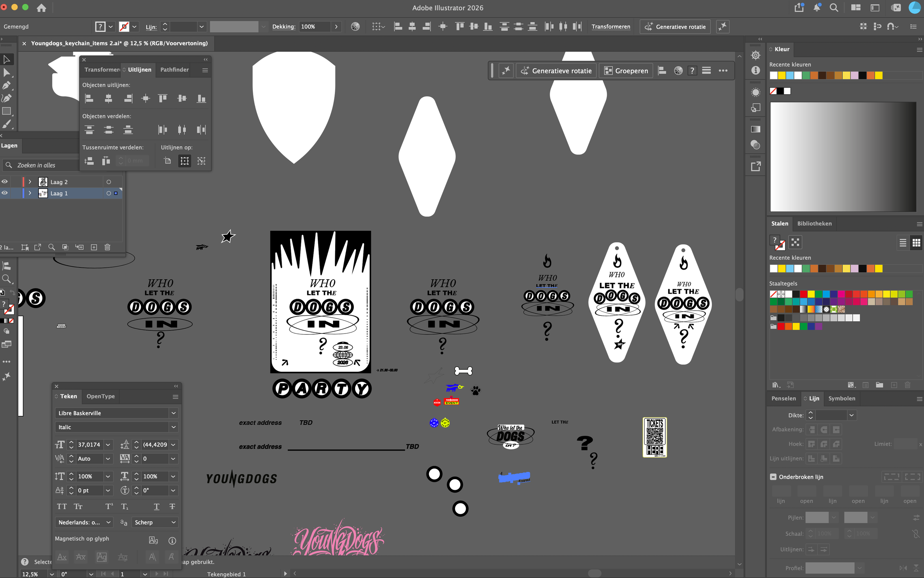Select the Rectangle tool
The height and width of the screenshot is (578, 924).
[x=7, y=111]
